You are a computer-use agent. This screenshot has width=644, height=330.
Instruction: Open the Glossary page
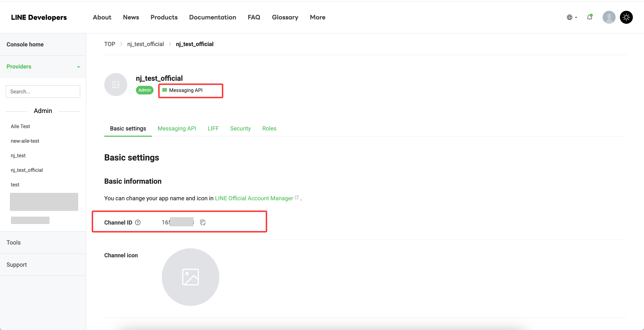pos(285,17)
